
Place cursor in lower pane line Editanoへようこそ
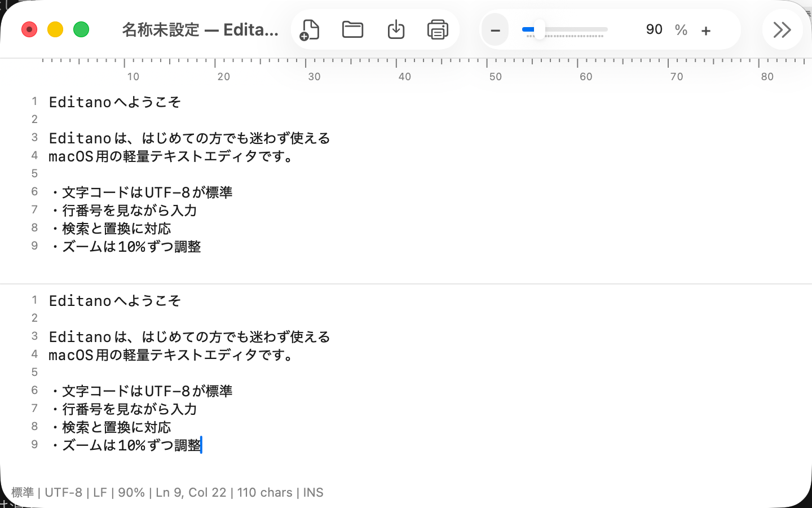(x=115, y=300)
